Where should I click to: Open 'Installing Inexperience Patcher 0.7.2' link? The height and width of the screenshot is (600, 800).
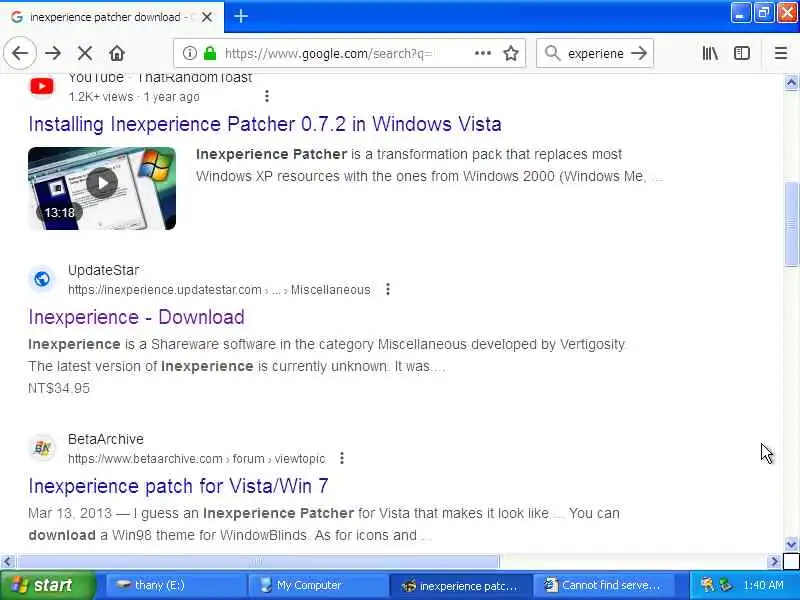[x=265, y=124]
